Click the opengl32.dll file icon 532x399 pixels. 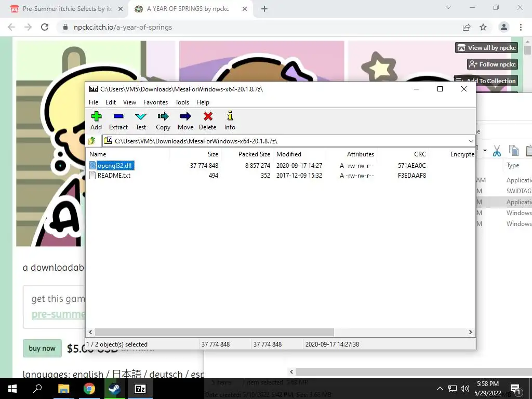pyautogui.click(x=92, y=165)
